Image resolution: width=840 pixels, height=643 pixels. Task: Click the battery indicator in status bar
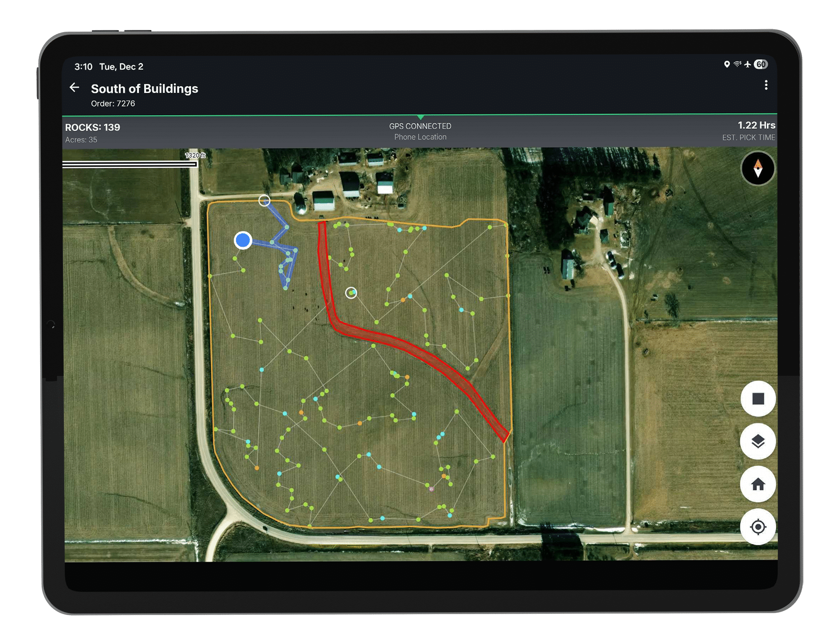(761, 64)
